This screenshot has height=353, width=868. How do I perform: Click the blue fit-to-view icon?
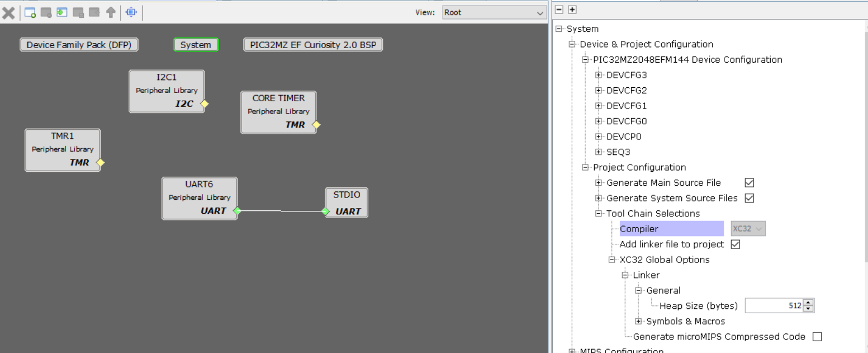point(131,12)
